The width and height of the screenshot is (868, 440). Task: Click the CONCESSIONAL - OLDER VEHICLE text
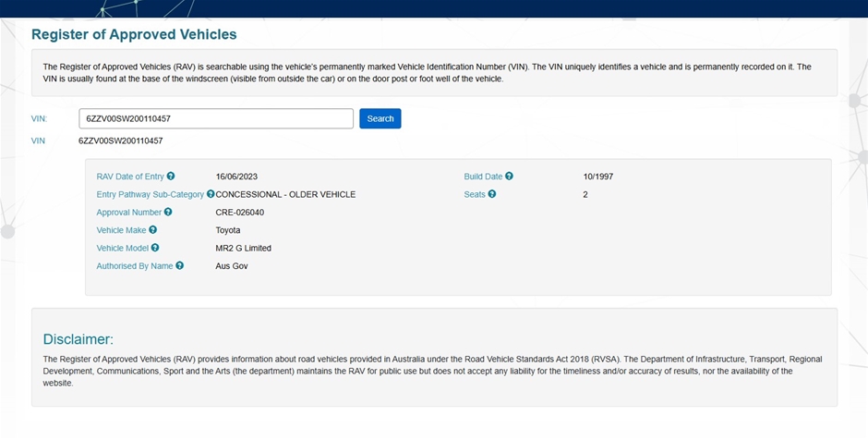pos(285,194)
